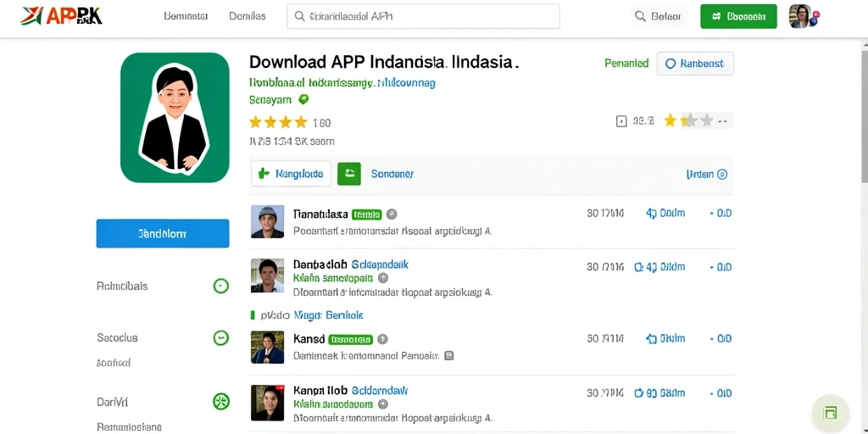Screen dimensions: 868x434
Task: Focus the header search input field
Action: pyautogui.click(x=424, y=17)
